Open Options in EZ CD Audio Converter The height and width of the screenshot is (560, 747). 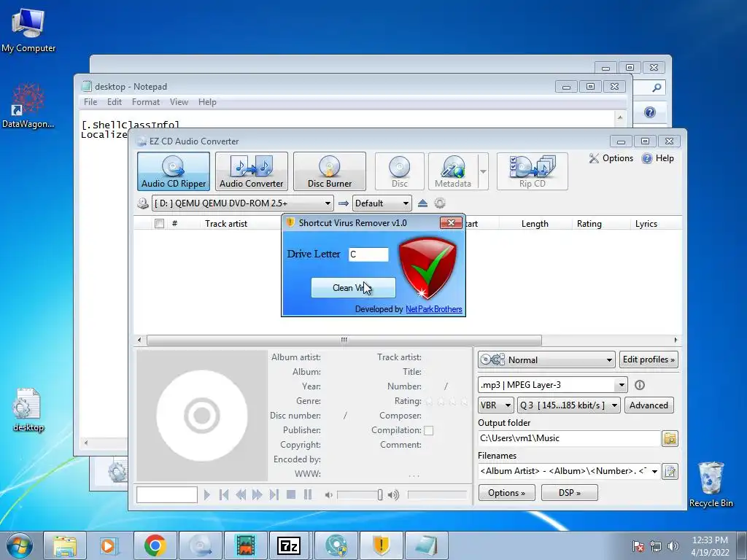pos(611,158)
